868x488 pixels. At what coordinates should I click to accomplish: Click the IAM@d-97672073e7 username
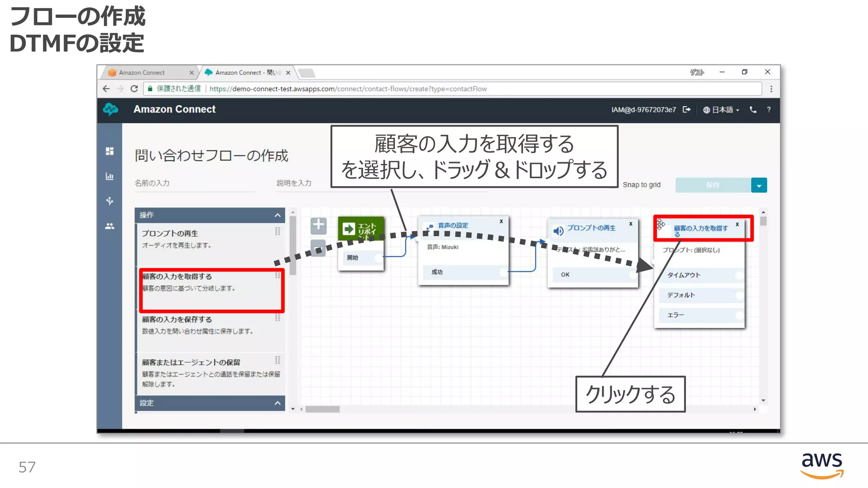click(x=643, y=110)
